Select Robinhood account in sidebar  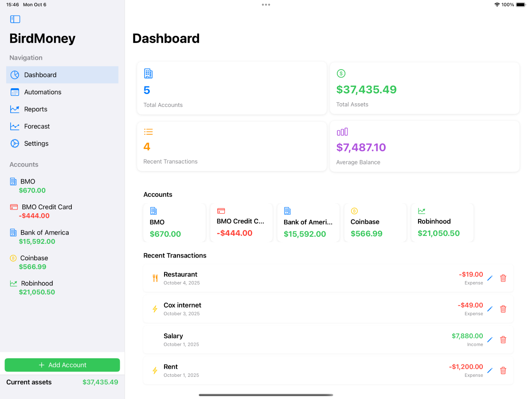pyautogui.click(x=37, y=287)
